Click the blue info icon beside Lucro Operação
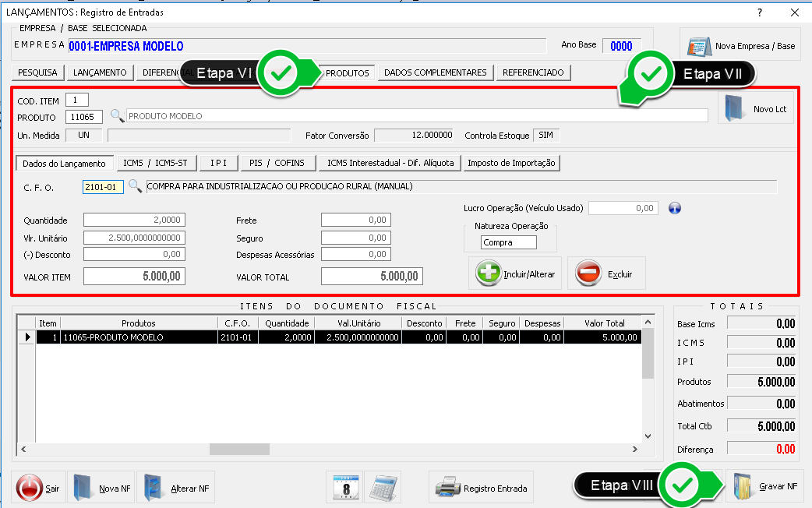 (x=676, y=208)
